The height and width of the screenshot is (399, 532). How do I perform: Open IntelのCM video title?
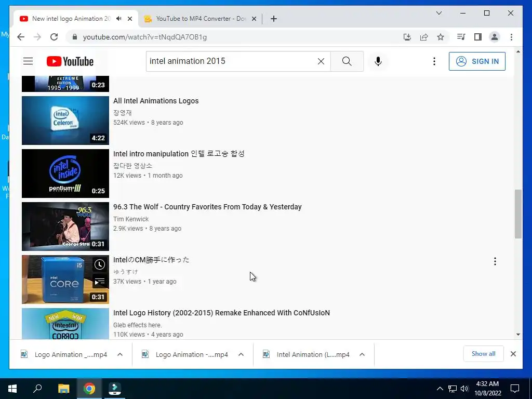click(x=151, y=260)
